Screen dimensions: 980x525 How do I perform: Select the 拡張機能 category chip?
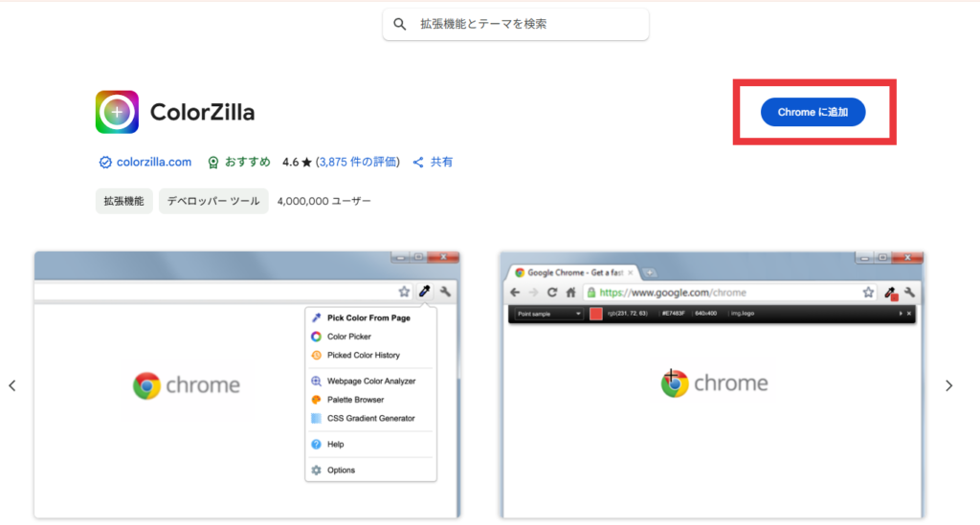[x=123, y=201]
